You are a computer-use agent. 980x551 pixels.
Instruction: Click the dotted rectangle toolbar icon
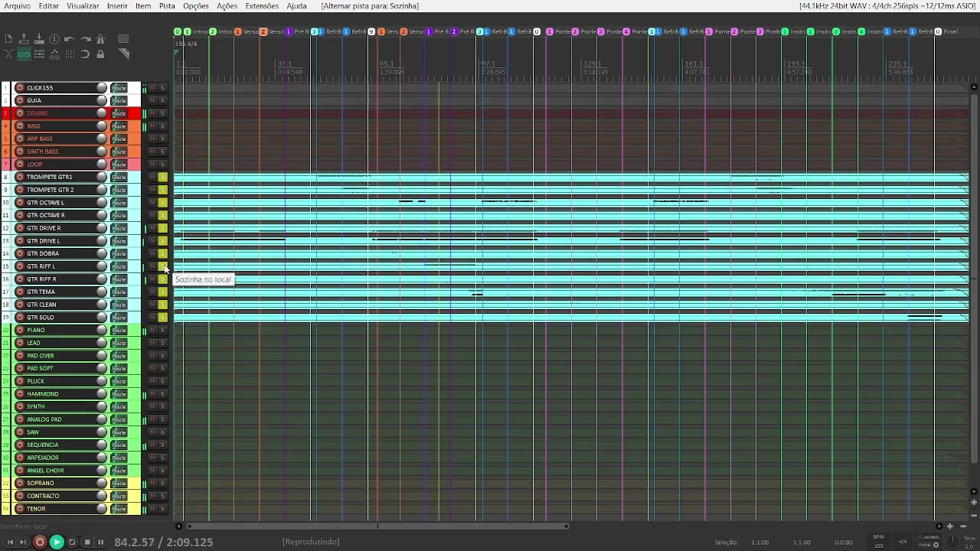pyautogui.click(x=123, y=39)
